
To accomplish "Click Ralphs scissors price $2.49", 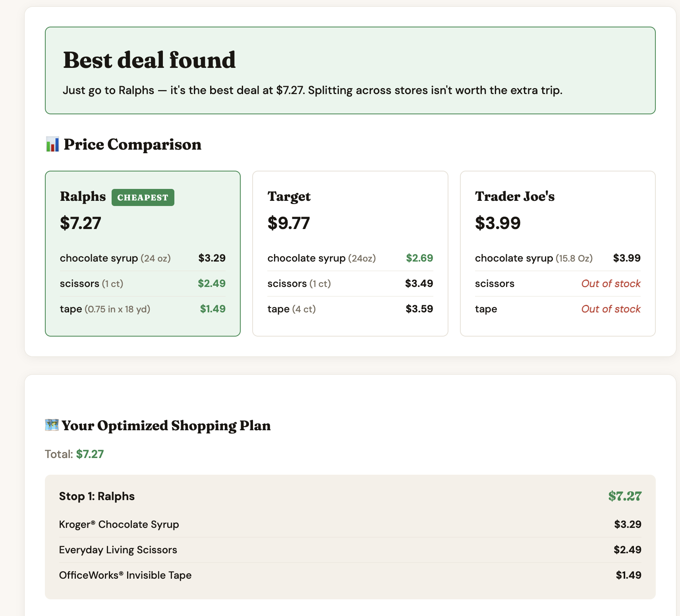I will (x=211, y=283).
